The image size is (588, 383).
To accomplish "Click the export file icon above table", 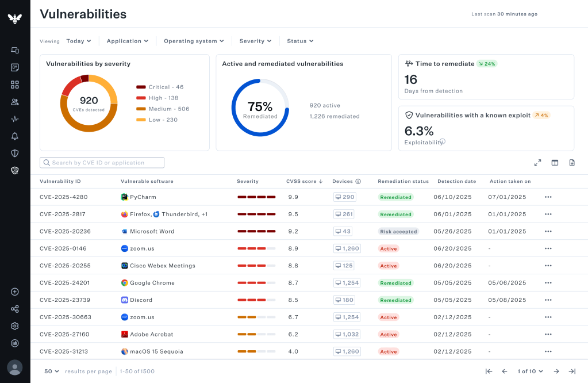I will click(572, 163).
